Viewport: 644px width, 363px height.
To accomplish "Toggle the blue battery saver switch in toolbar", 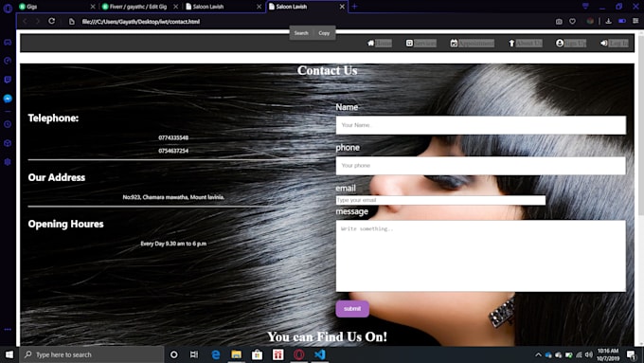I will click(622, 21).
